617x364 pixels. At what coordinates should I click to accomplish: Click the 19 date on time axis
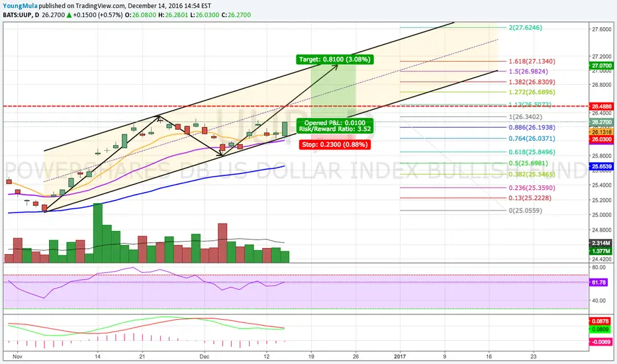pyautogui.click(x=311, y=357)
